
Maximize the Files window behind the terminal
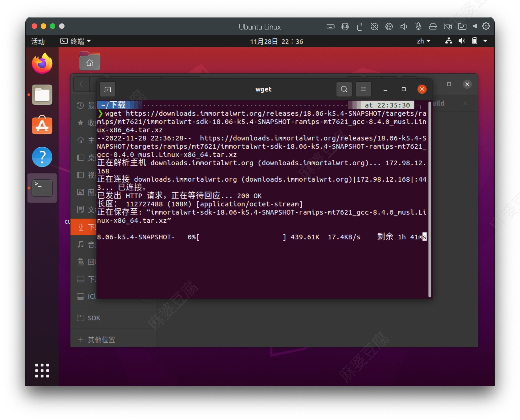click(449, 84)
